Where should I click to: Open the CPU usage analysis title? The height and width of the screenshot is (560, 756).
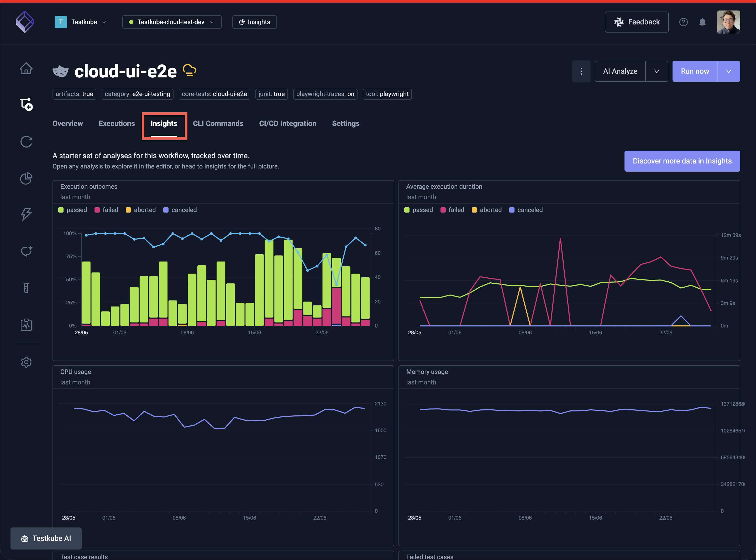[x=76, y=372]
